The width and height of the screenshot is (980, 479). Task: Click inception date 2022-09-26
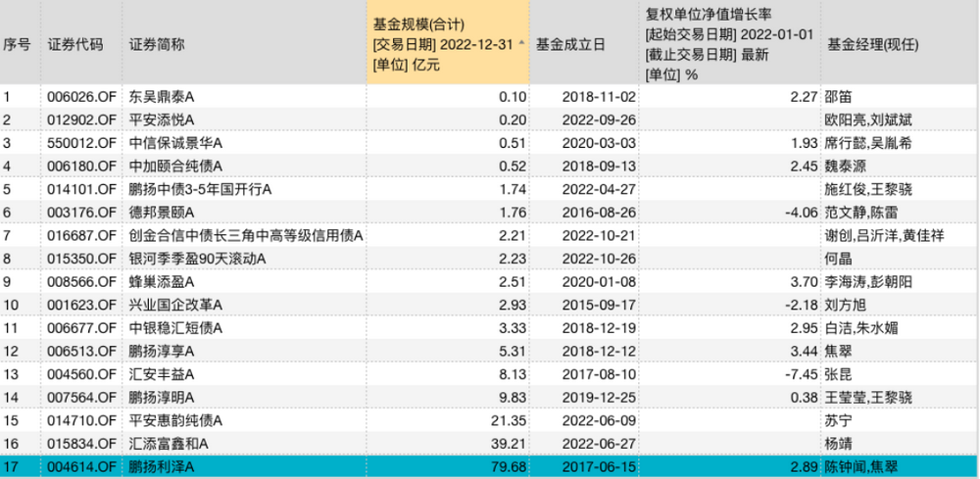pyautogui.click(x=599, y=120)
